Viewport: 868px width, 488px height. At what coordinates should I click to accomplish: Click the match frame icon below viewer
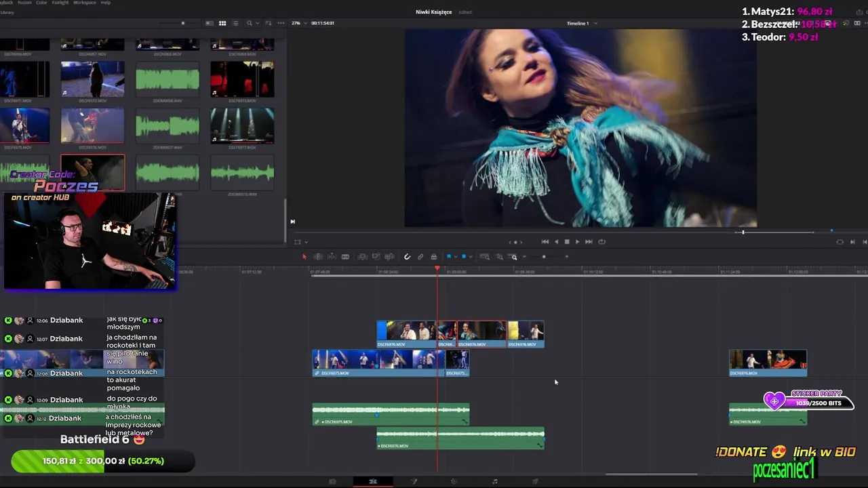click(x=840, y=241)
